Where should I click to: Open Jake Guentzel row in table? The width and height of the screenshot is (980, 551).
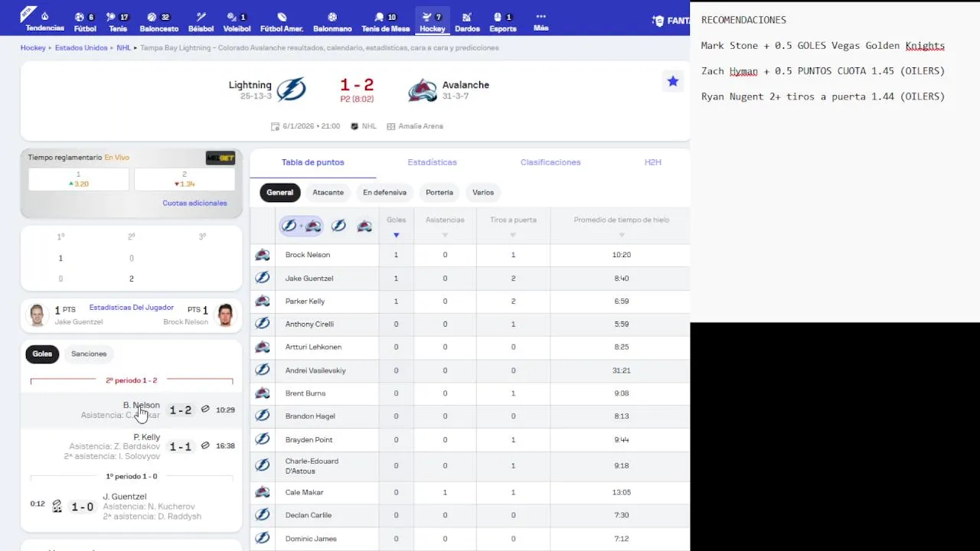[470, 278]
